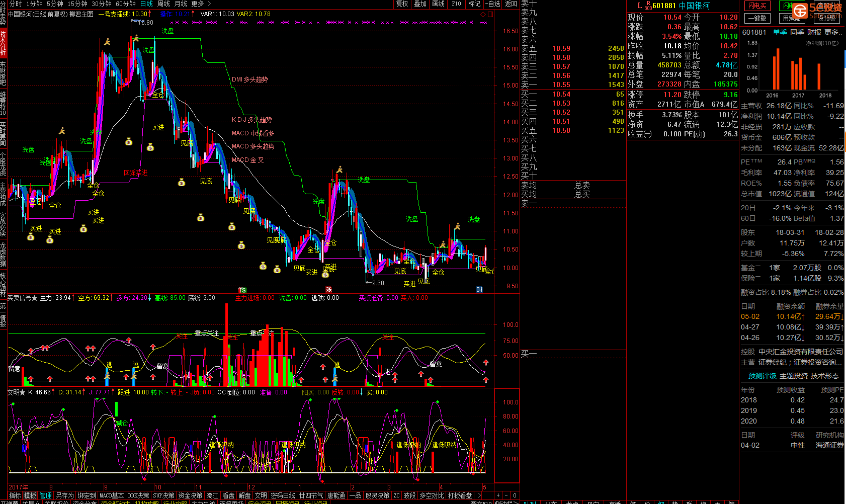The image size is (846, 504).
Task: Select the MACD基本 indicator template
Action: 112,495
